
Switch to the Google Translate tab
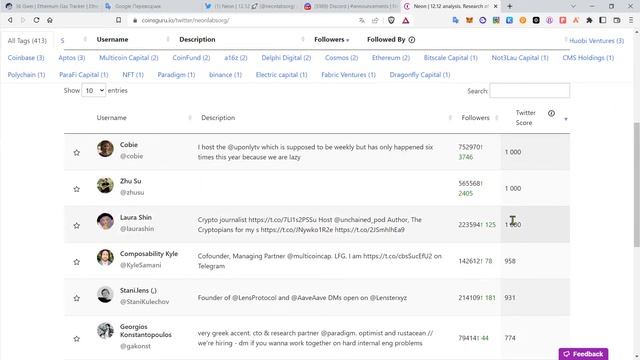(151, 6)
